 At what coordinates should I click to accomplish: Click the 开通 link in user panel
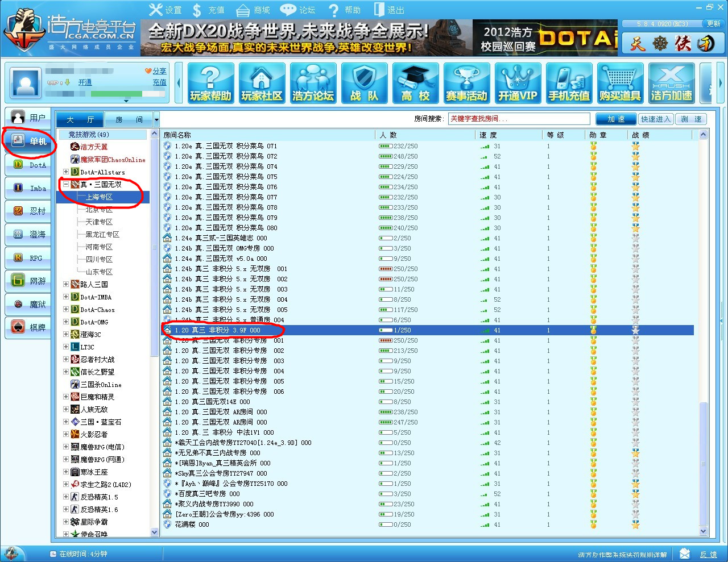tap(85, 82)
